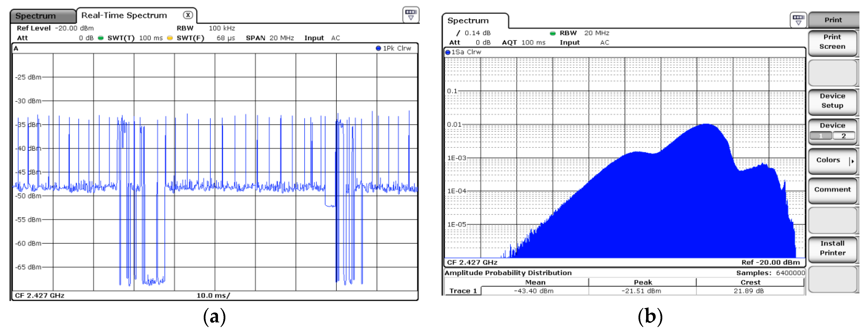Viewport: 868px width, 330px height.
Task: Close the Real-Time Spectrum tab
Action: click(188, 15)
